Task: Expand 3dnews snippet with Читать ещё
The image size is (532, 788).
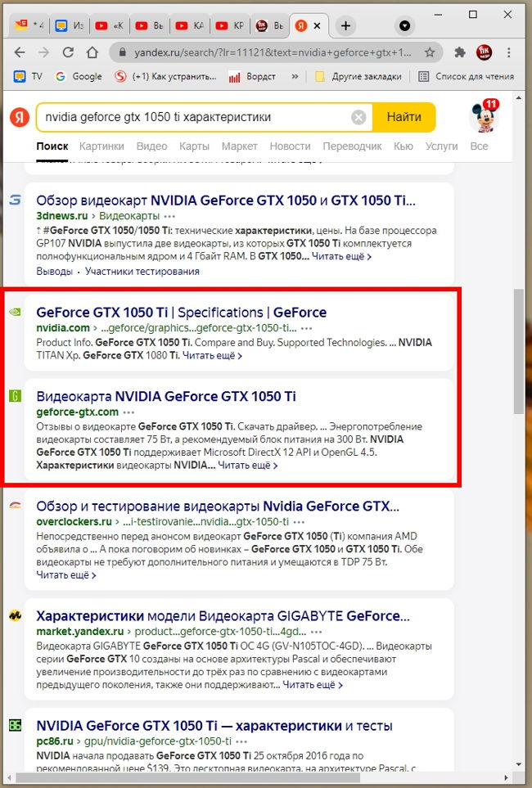Action: pyautogui.click(x=341, y=256)
